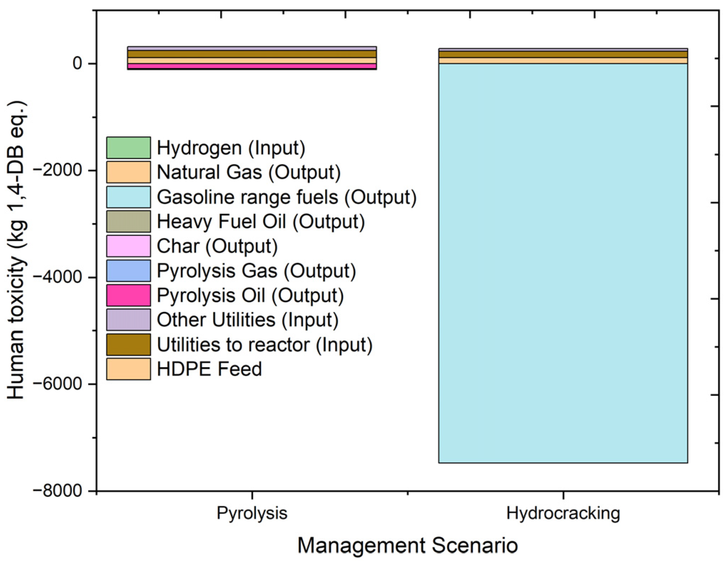Select the Pyrolysis Oil magenta legend swatch
Viewport: 728px width, 564px height.
point(128,295)
